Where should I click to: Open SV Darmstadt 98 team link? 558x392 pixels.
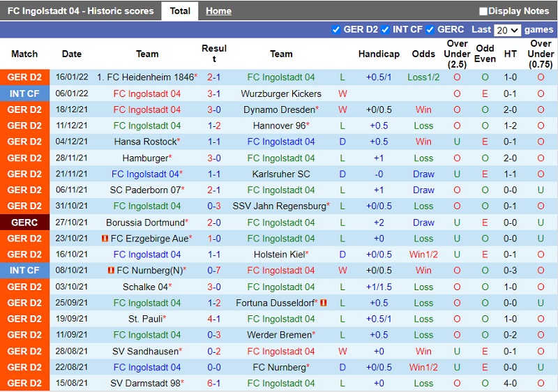pyautogui.click(x=145, y=383)
